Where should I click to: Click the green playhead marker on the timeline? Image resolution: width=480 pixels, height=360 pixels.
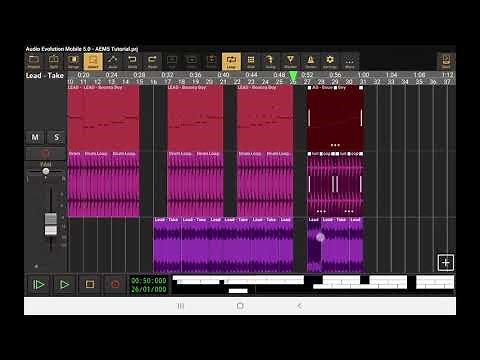293,77
